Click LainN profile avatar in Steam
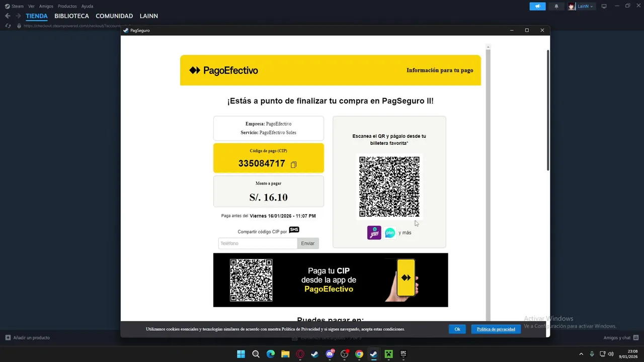The image size is (644, 362). (572, 7)
